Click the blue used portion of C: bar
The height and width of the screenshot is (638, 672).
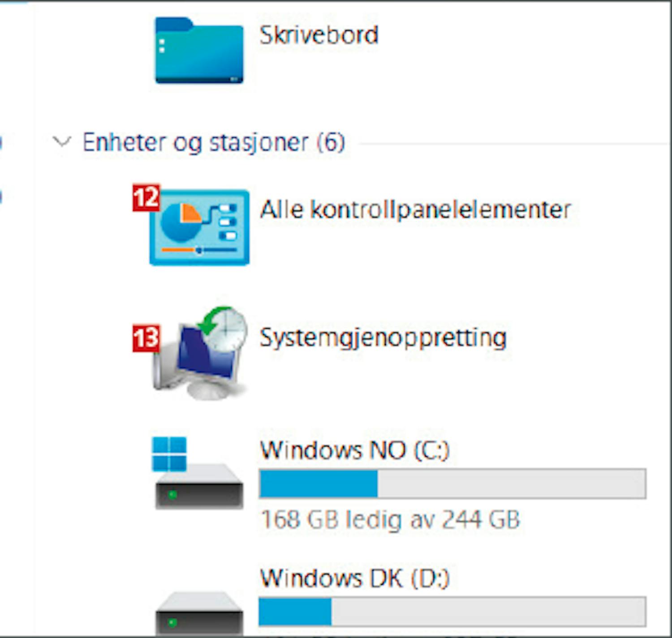pyautogui.click(x=318, y=484)
